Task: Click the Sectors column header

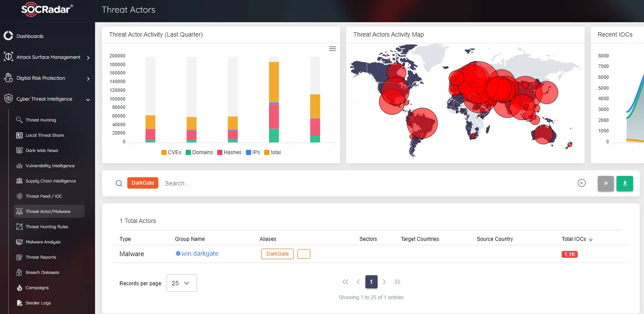Action: click(x=368, y=239)
